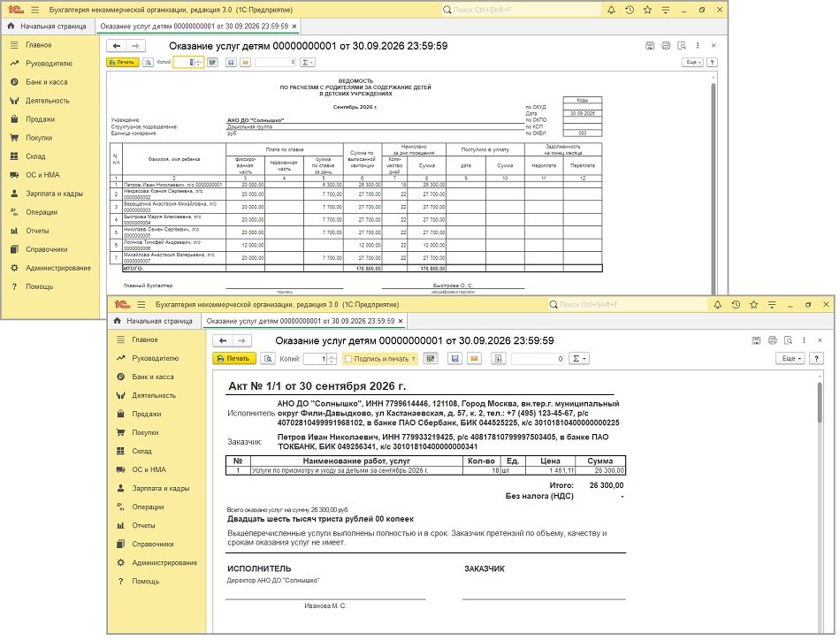This screenshot has height=640, width=840.
Task: Close the front window's Оказание услуг детям tab
Action: click(401, 321)
